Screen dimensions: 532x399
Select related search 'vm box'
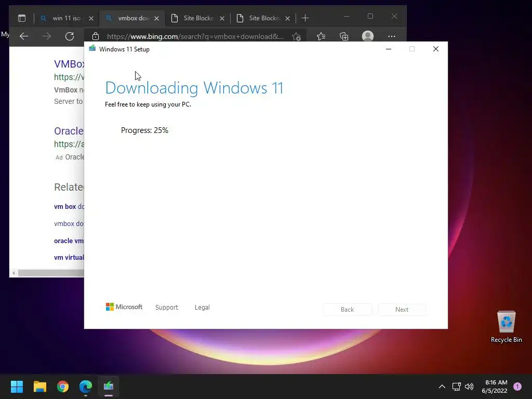tap(69, 206)
